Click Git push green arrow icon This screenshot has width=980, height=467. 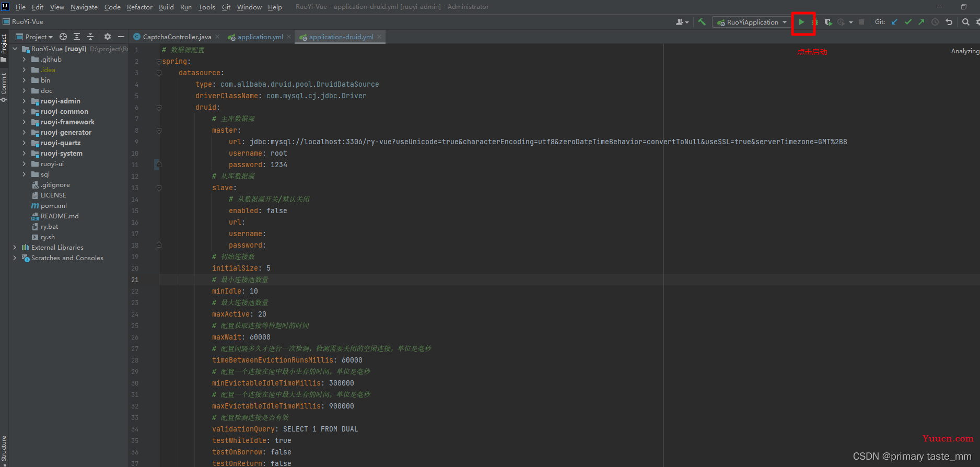(x=921, y=22)
